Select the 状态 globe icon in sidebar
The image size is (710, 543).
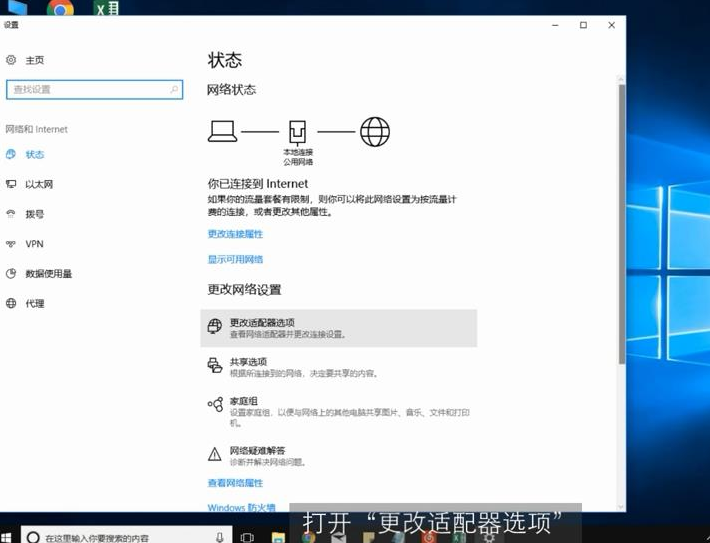11,154
